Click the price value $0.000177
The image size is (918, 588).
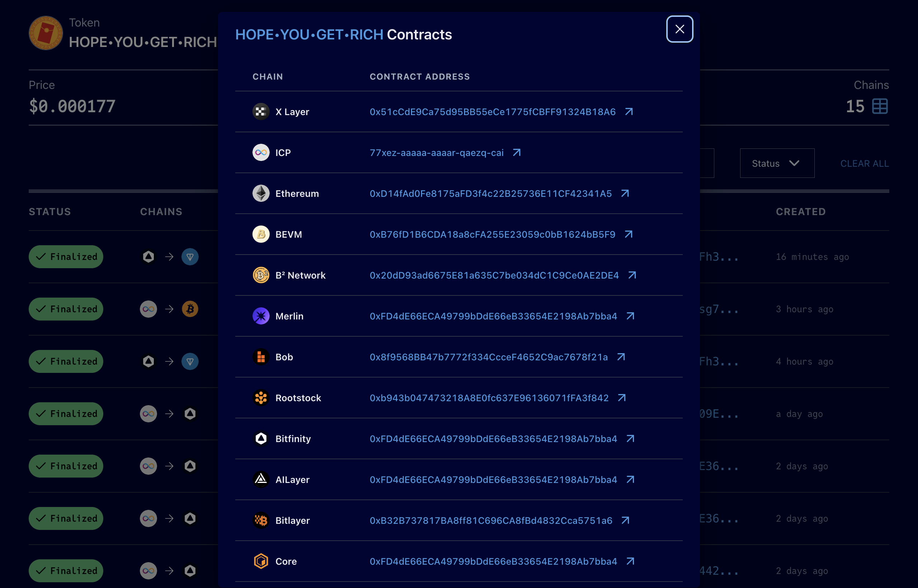(72, 106)
